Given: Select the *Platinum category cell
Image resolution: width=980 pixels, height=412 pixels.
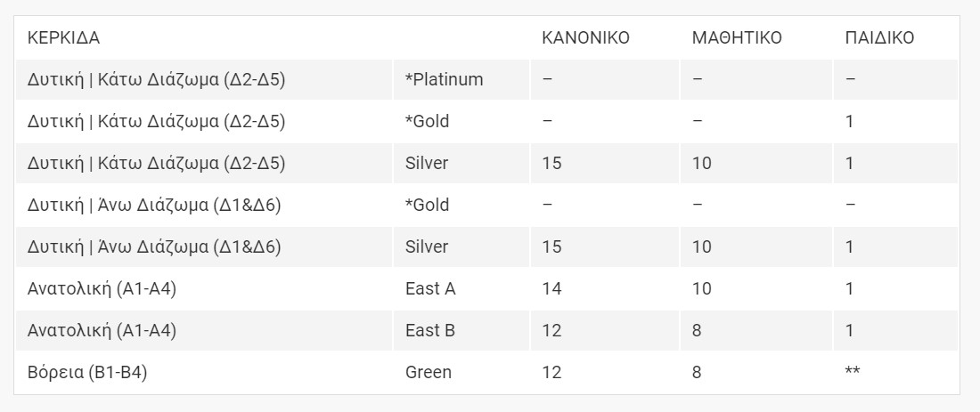Looking at the screenshot, I should click(x=461, y=79).
